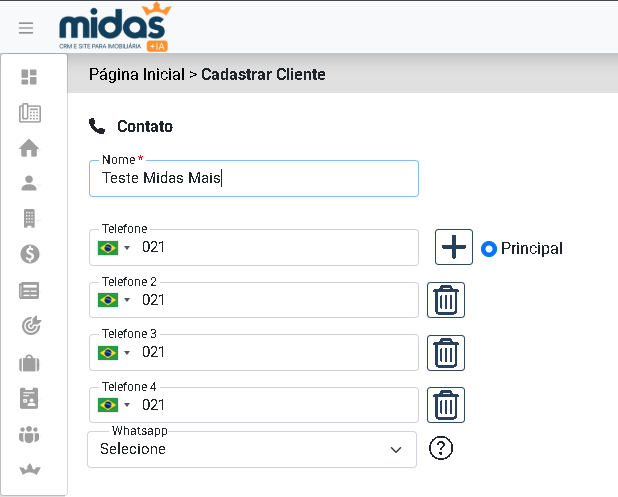This screenshot has width=618, height=497.
Task: Delete the Telefone 2 entry
Action: pyautogui.click(x=446, y=300)
